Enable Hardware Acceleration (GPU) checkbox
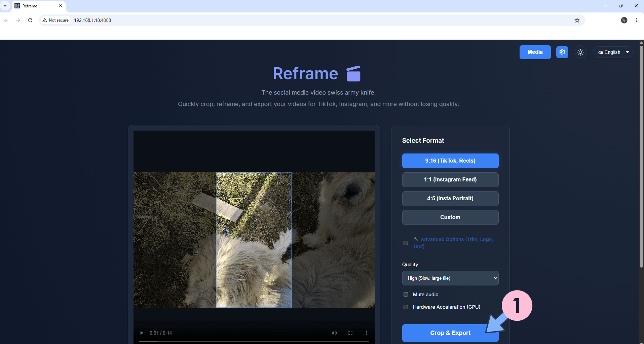 pos(406,307)
